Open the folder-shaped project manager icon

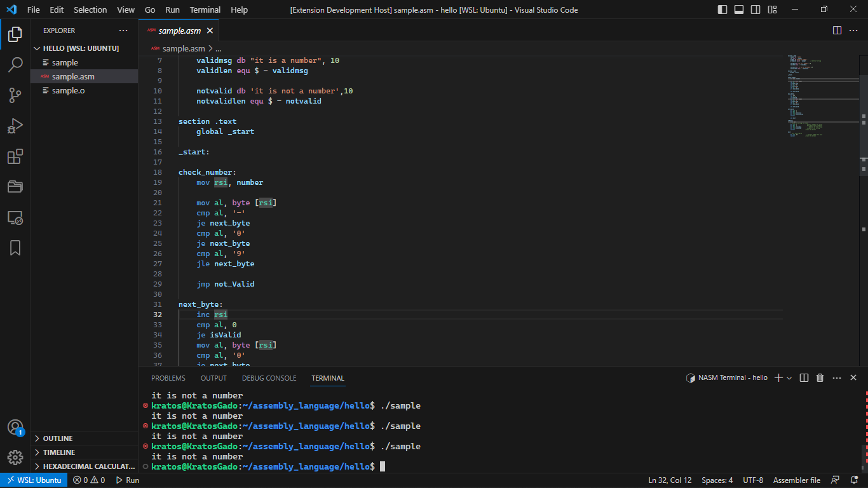click(15, 187)
